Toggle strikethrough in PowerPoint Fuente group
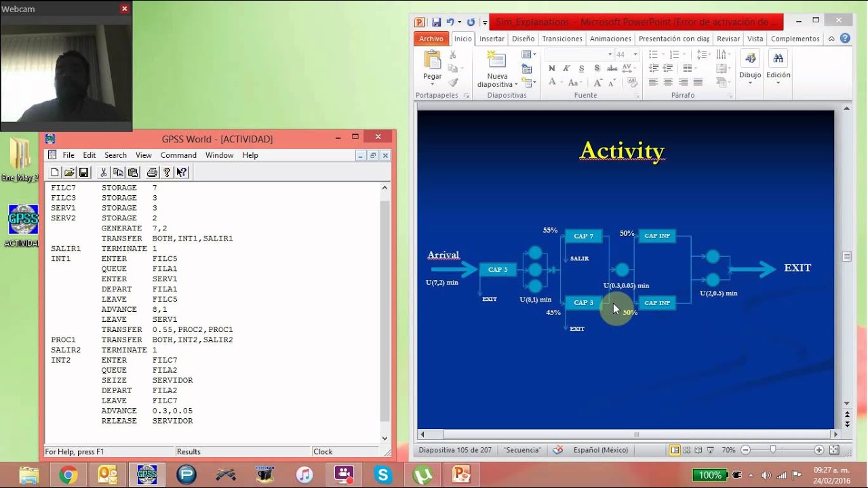Screen dimensions: 868x488 point(612,68)
